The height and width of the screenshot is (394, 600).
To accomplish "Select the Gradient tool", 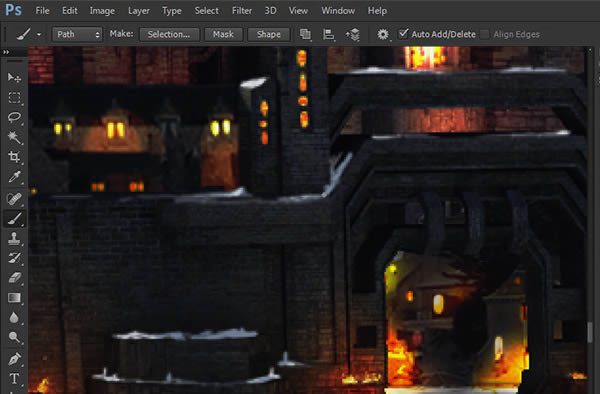I will pos(15,298).
